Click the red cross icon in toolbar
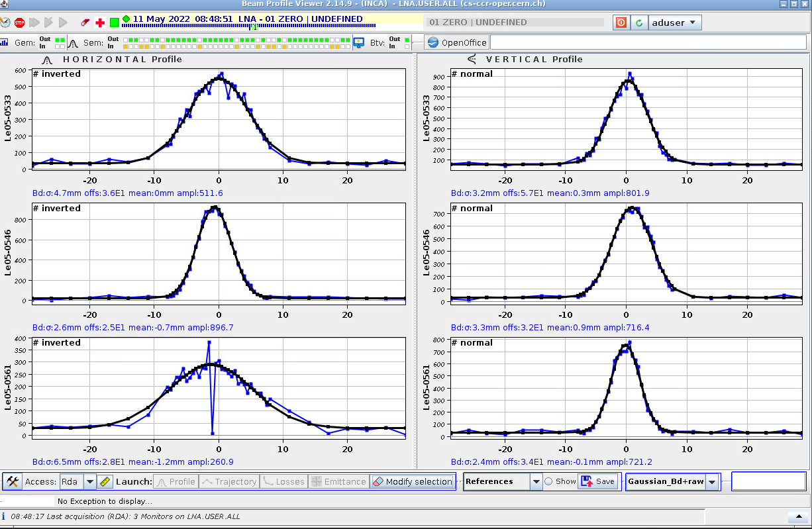Viewport: 812px width, 529px height. coord(100,23)
